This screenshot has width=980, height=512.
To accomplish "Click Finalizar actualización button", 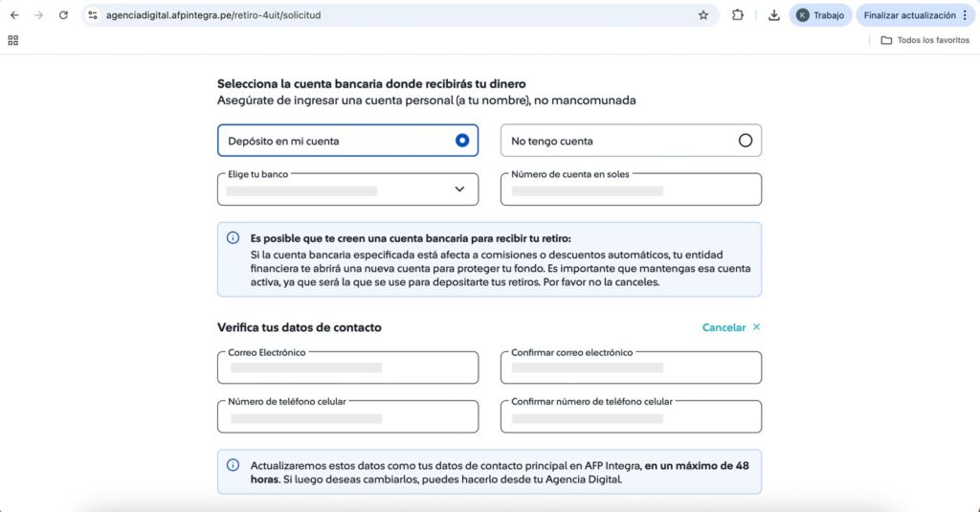I will point(909,15).
